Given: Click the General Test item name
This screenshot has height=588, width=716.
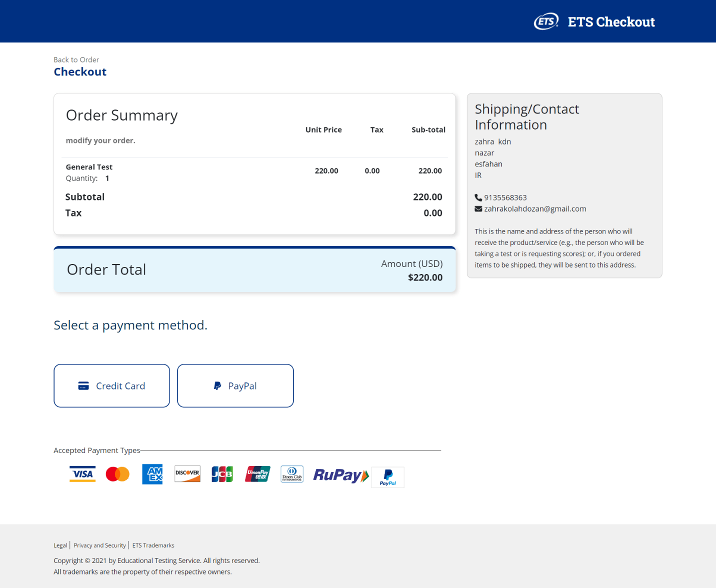Looking at the screenshot, I should (89, 167).
